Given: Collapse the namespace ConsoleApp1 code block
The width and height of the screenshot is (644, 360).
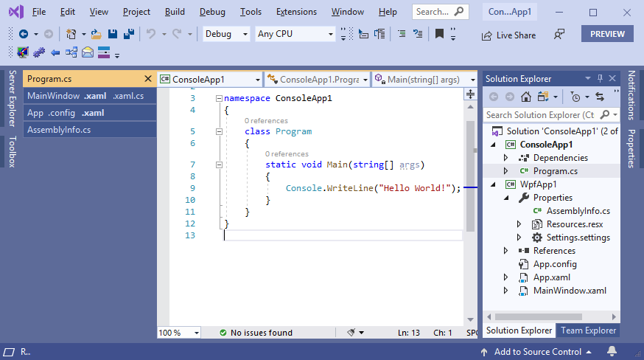Looking at the screenshot, I should (219, 98).
